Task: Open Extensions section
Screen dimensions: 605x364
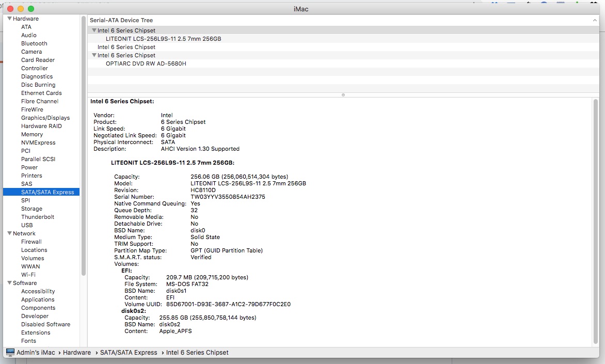Action: (x=36, y=333)
